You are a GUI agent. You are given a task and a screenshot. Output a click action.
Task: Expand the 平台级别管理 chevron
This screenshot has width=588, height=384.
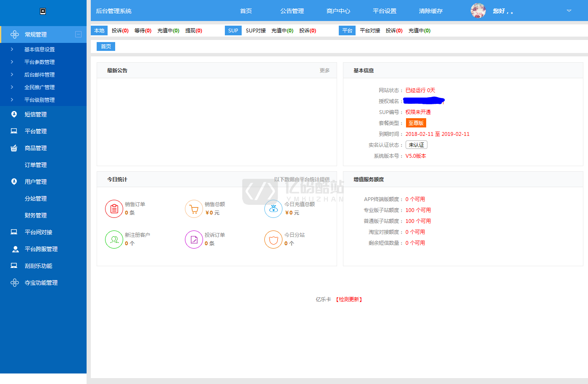12,100
